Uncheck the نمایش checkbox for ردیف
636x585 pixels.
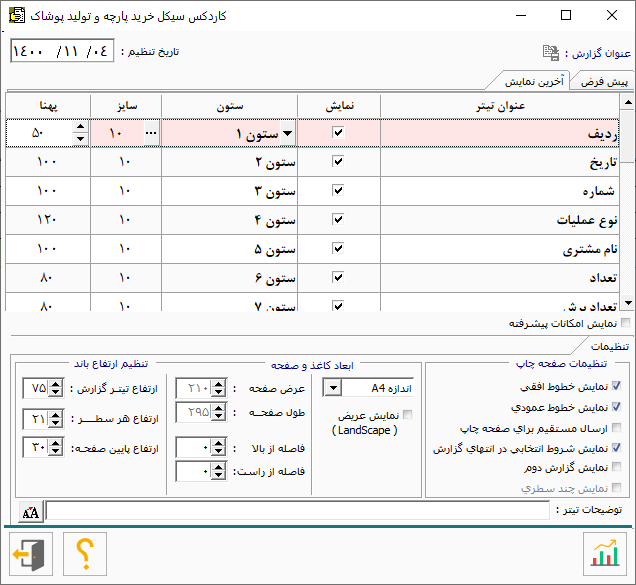(338, 132)
